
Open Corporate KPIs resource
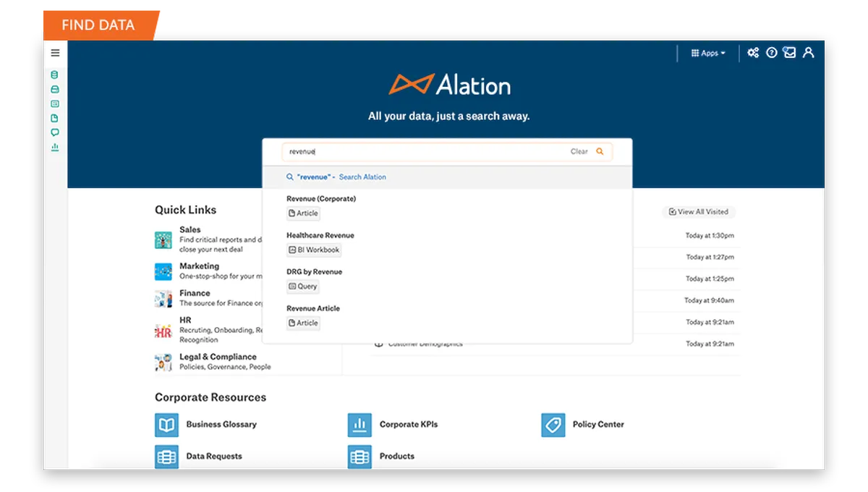409,425
